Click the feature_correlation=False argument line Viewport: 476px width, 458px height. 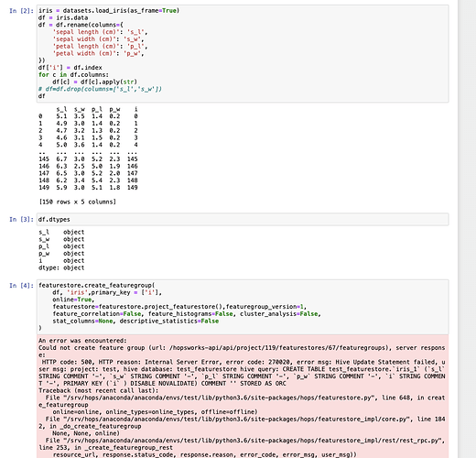(187, 313)
